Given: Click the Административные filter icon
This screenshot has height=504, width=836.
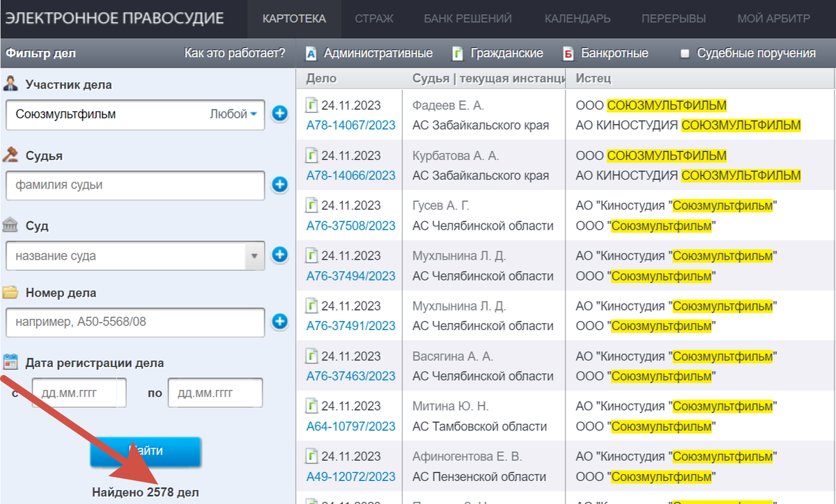Looking at the screenshot, I should [311, 54].
